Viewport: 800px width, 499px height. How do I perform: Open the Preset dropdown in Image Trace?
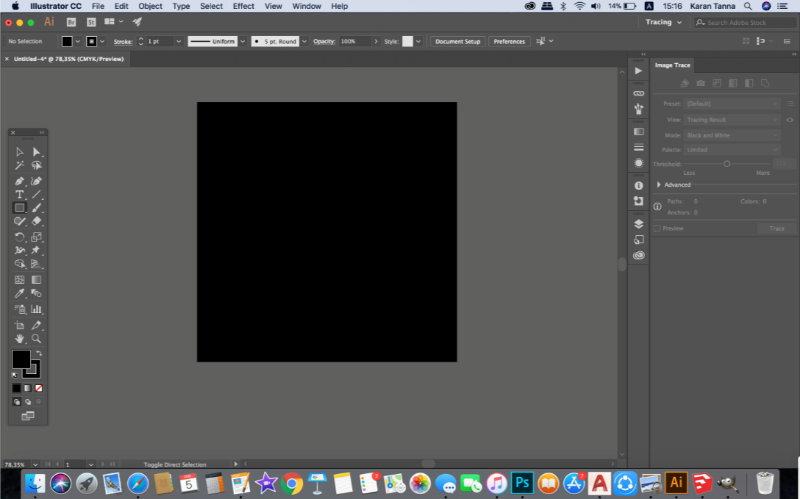(732, 104)
